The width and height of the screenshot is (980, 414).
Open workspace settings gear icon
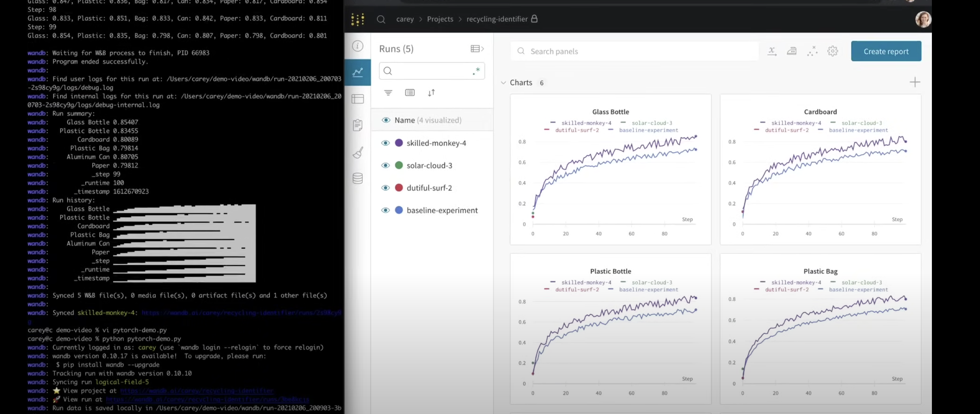(833, 51)
